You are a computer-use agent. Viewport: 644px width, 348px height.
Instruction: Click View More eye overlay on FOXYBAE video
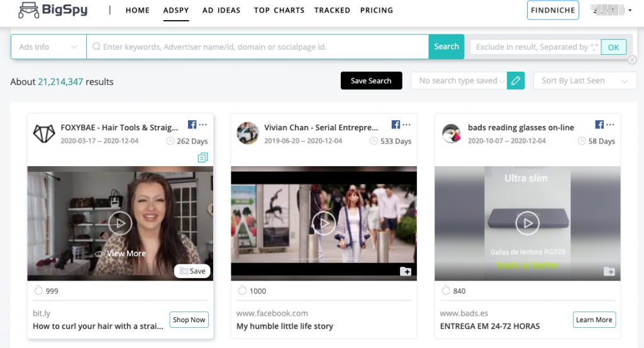tap(120, 254)
